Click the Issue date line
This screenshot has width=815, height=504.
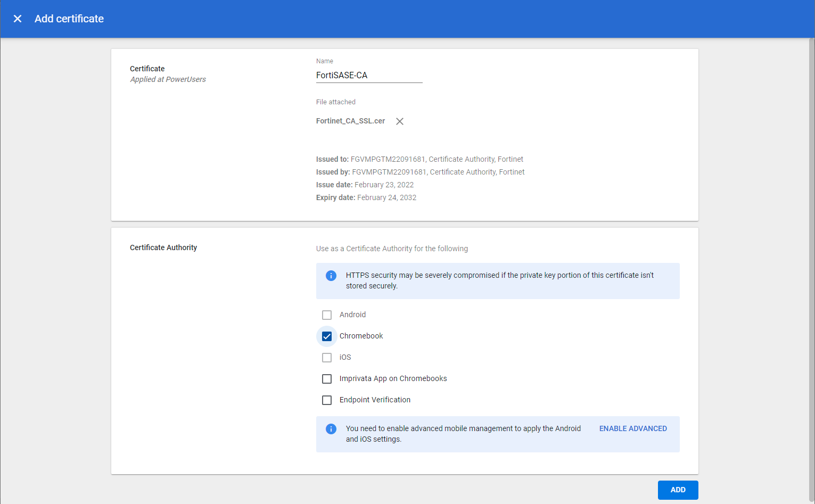(x=365, y=185)
